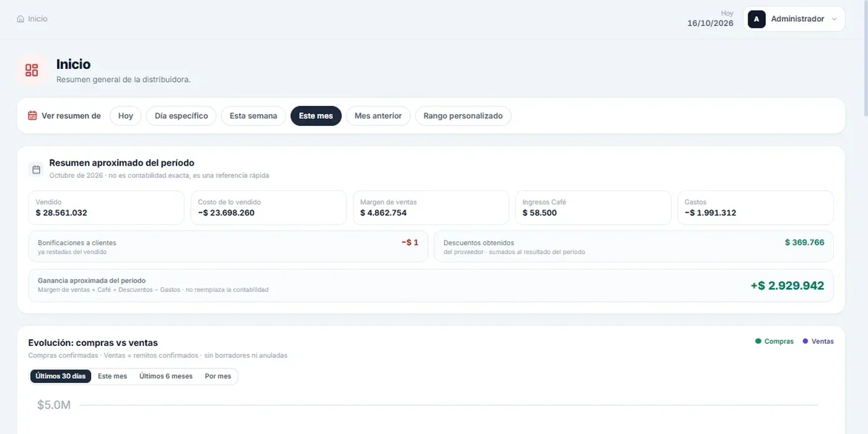The width and height of the screenshot is (868, 434).
Task: Open the Gastos card
Action: tap(756, 208)
